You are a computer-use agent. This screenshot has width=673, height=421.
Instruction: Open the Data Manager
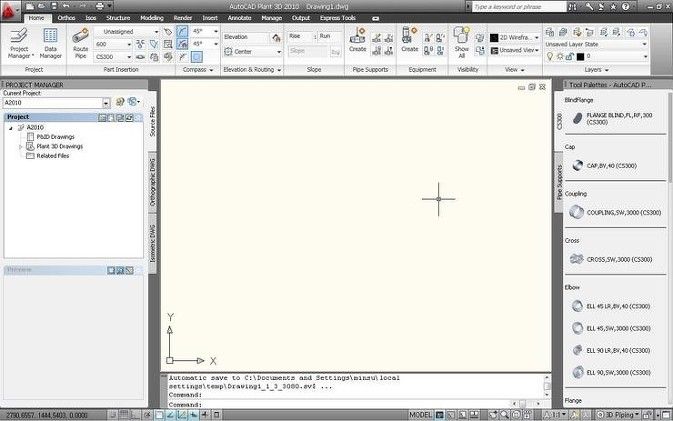(x=50, y=43)
